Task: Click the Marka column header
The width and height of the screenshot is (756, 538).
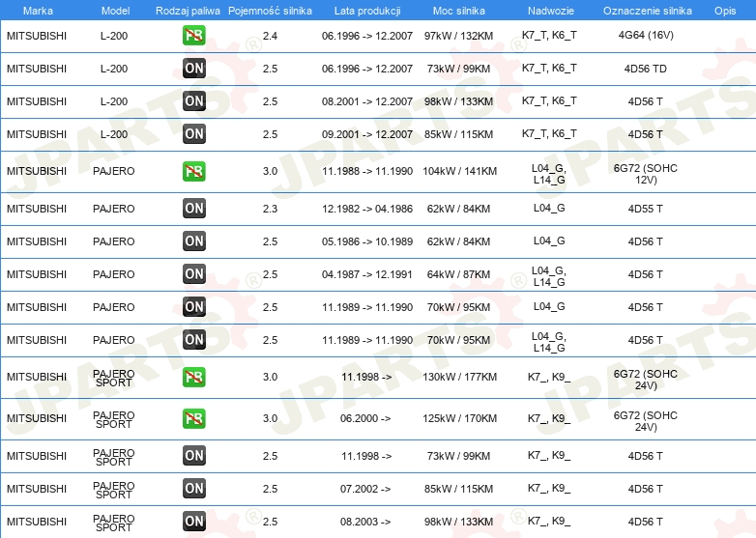Action: (x=38, y=11)
